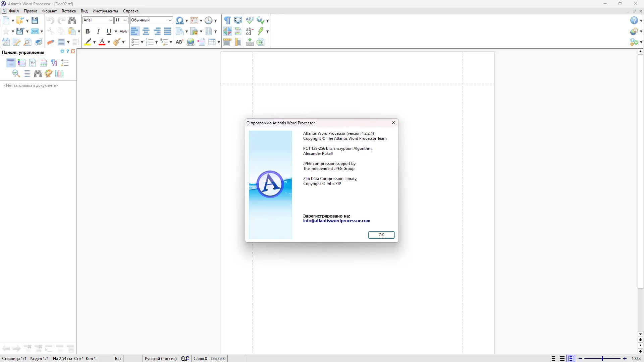This screenshot has width=644, height=362.
Task: Click the Save document floppy icon
Action: click(35, 20)
